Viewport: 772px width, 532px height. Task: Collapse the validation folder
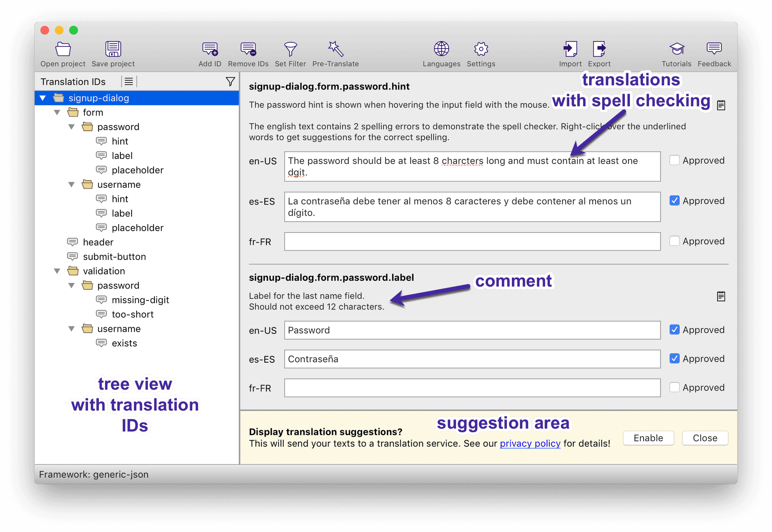coord(57,271)
